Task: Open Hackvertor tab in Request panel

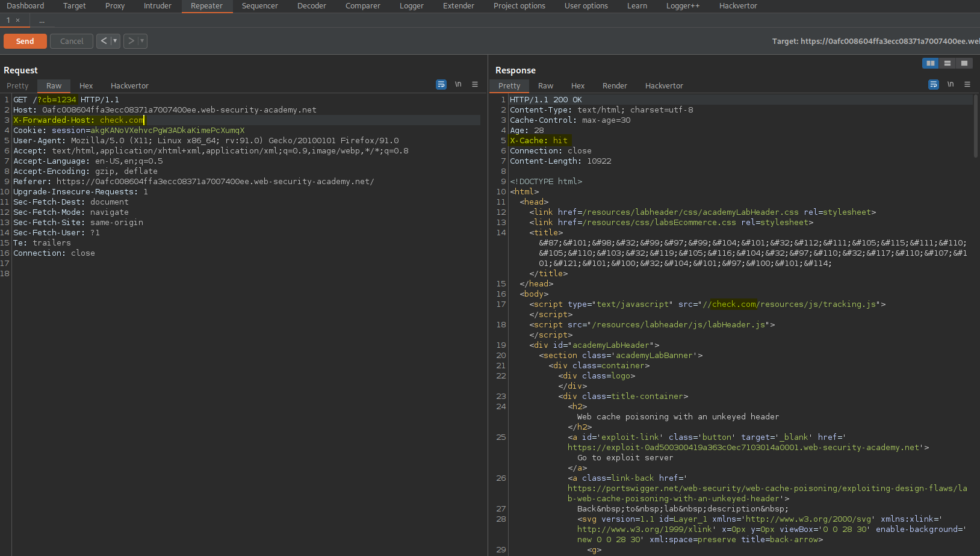Action: coord(129,86)
